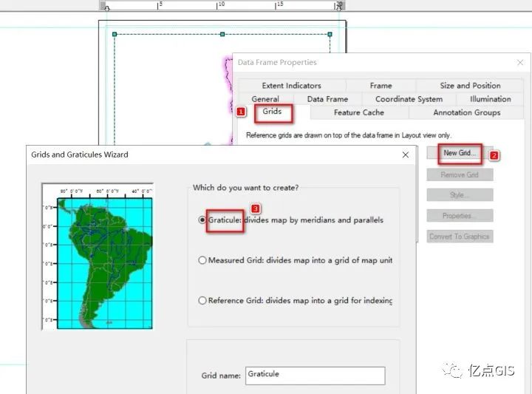Switch to the Feature Cache tab
Viewport: 532px width, 394px height.
(x=359, y=112)
